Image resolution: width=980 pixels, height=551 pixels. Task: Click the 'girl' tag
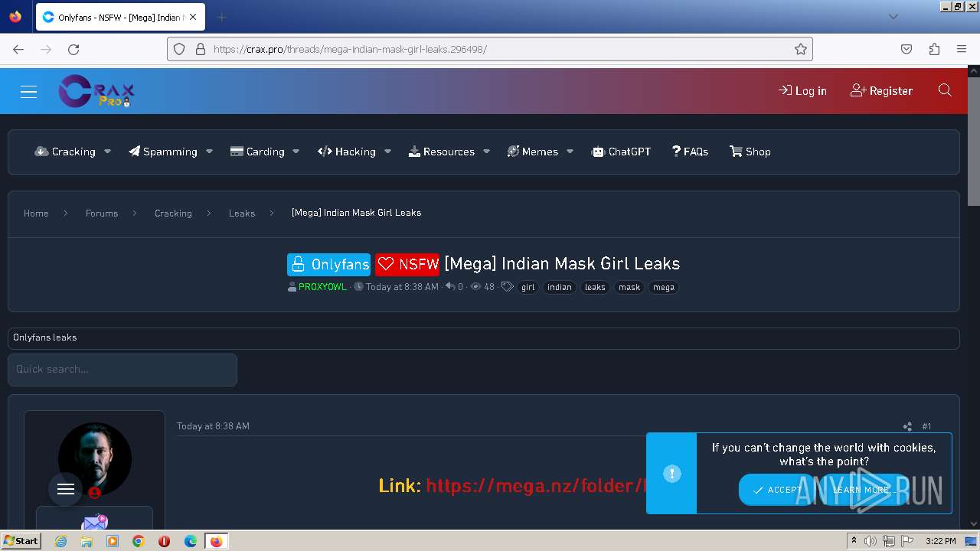[x=528, y=288]
